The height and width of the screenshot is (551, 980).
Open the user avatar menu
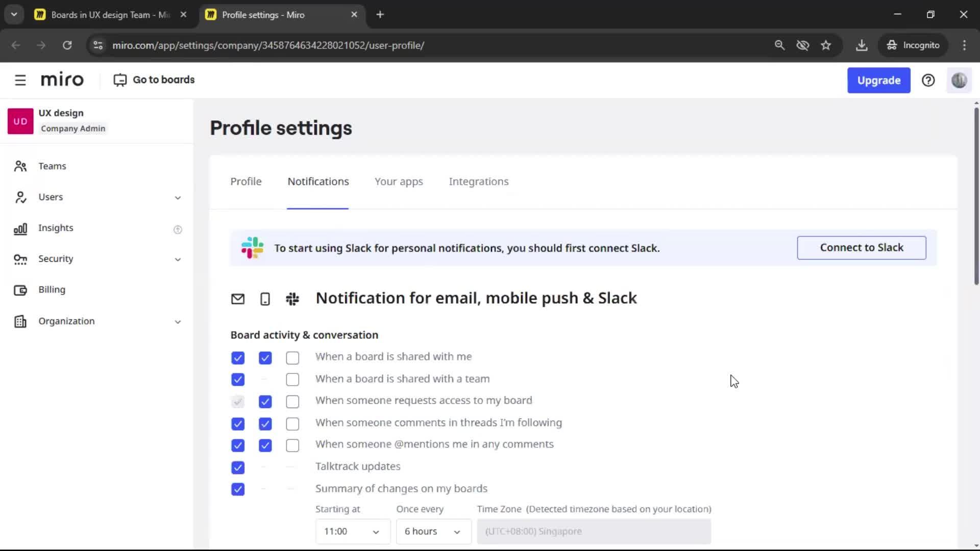point(959,80)
